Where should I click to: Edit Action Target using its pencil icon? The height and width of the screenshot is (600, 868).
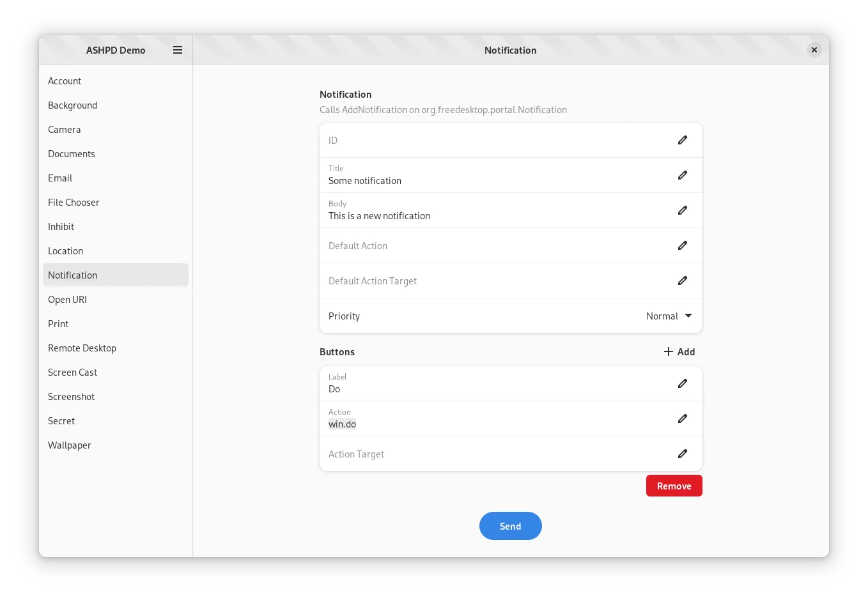[683, 454]
